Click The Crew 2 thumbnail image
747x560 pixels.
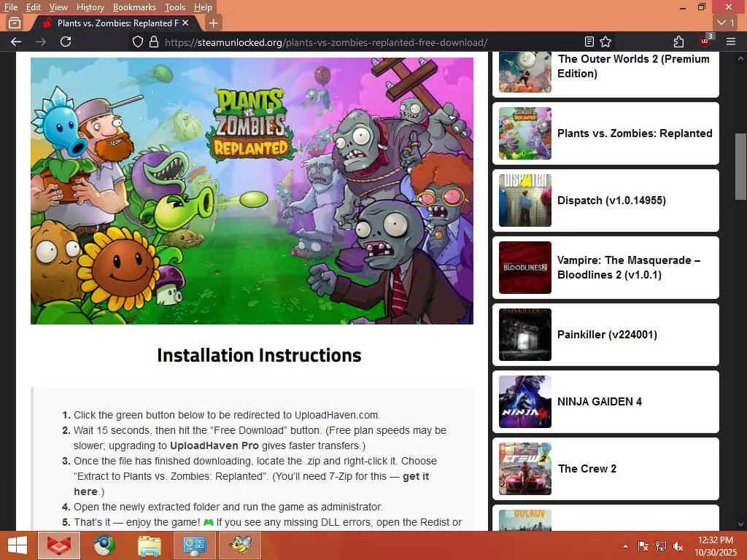[525, 469]
